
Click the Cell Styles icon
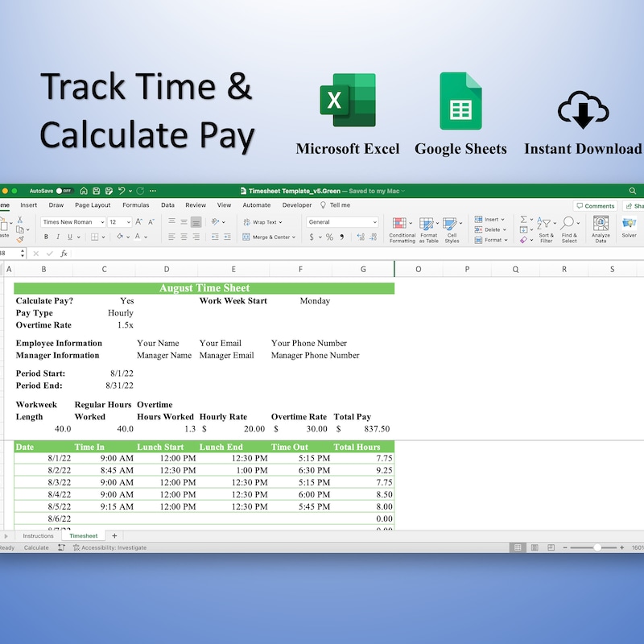pos(449,224)
